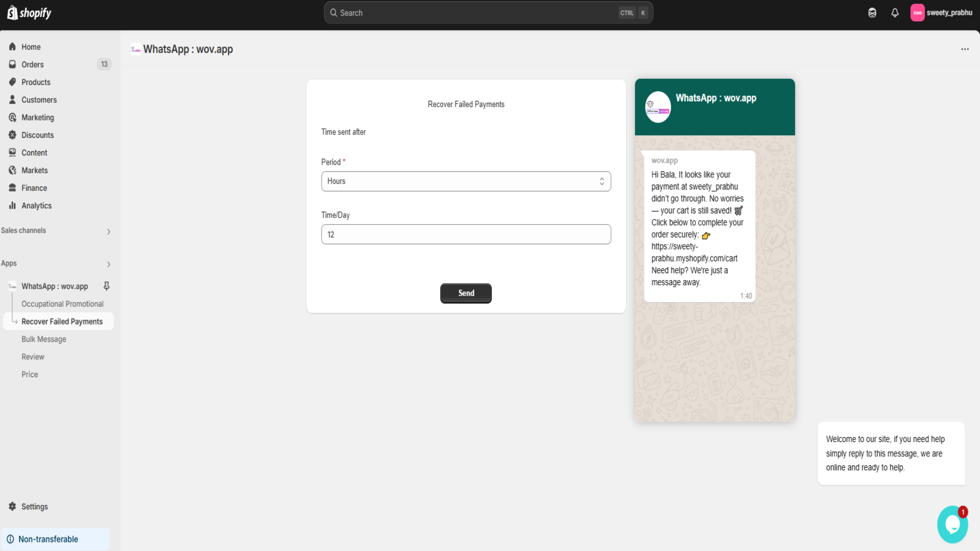Viewport: 980px width, 551px height.
Task: Click the Recover Failed Payments heading
Action: (466, 105)
